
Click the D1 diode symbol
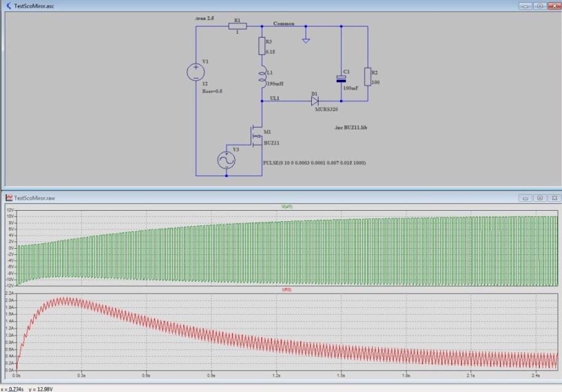(315, 101)
